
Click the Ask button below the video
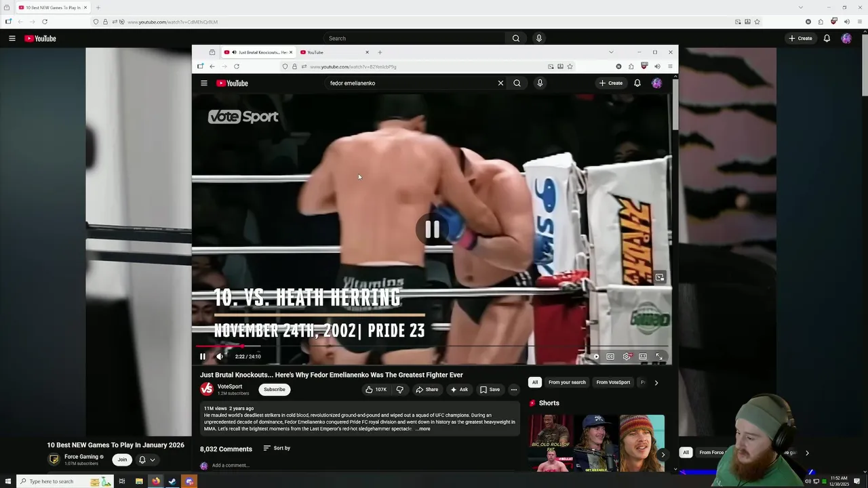459,390
